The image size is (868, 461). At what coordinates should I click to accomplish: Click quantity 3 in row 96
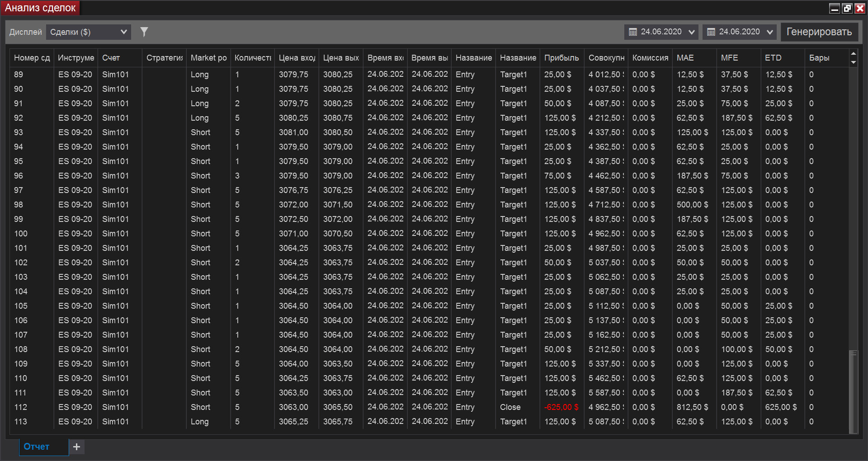click(237, 176)
